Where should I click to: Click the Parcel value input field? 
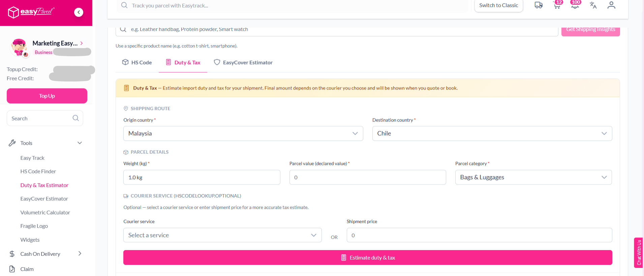[368, 177]
